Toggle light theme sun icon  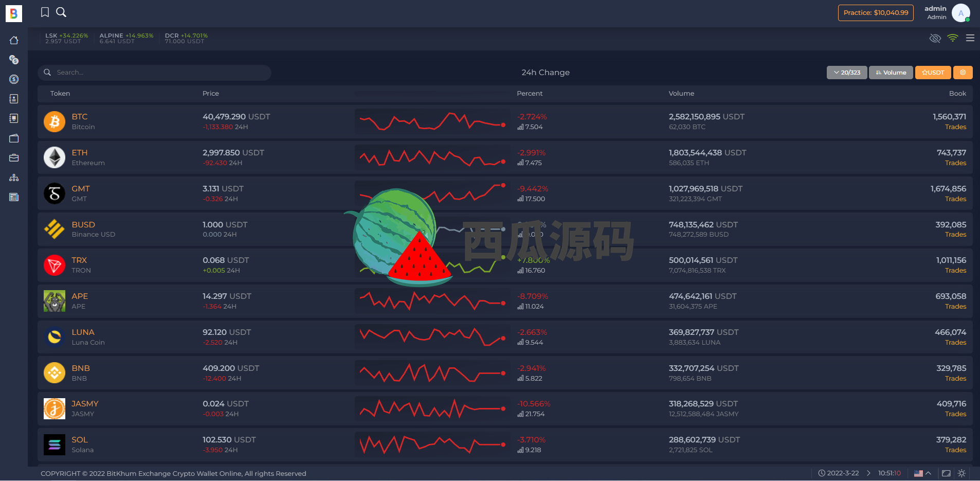point(961,473)
